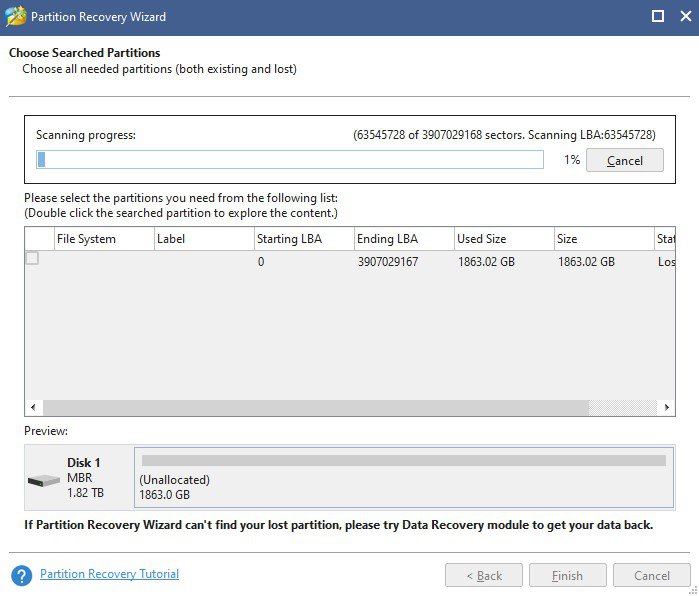Viewport: 699px width, 596px height.
Task: Click the Label column header
Action: coord(171,239)
